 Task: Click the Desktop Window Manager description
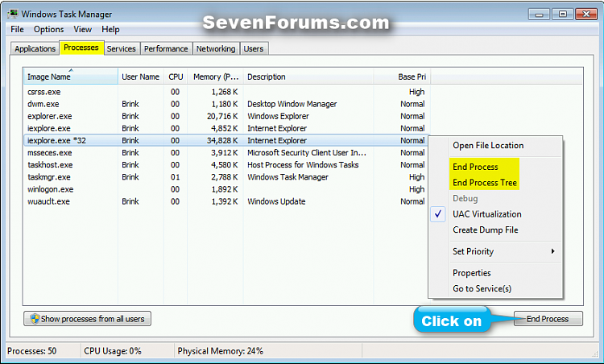point(292,104)
